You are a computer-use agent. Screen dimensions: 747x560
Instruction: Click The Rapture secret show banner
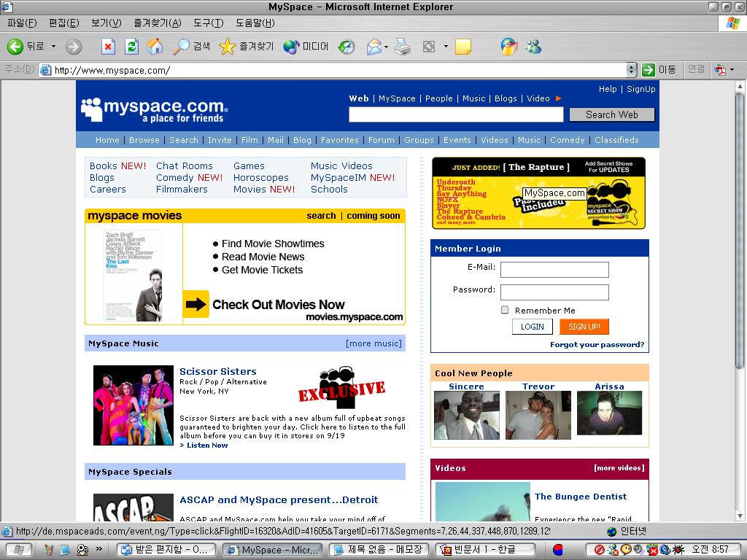click(538, 193)
